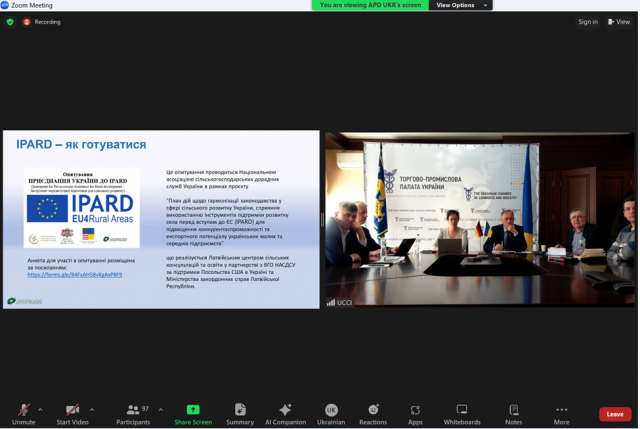Start Video camera button
This screenshot has width=640, height=429.
click(x=72, y=414)
